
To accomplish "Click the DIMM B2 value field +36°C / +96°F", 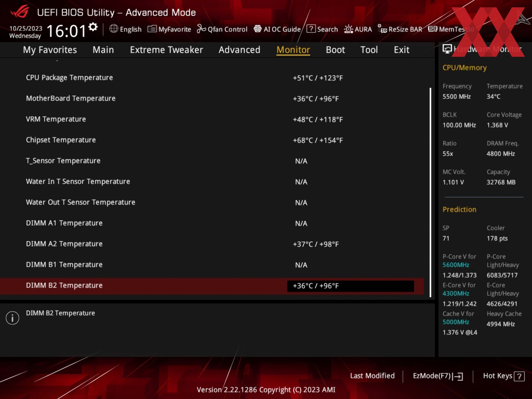I will point(351,286).
